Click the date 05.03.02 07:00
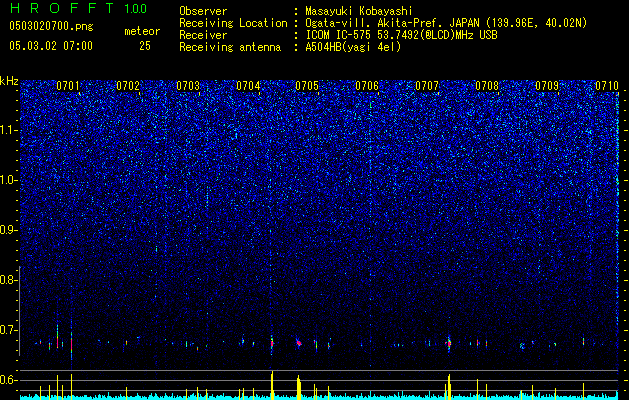The width and height of the screenshot is (629, 400). click(x=51, y=45)
